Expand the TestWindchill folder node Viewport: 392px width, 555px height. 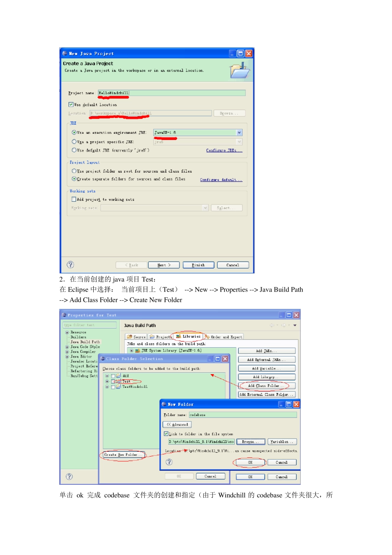107,387
